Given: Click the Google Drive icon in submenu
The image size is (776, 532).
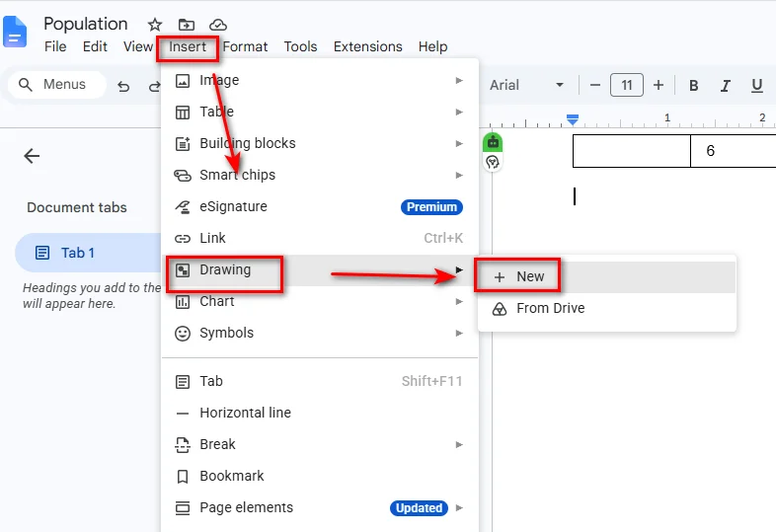Looking at the screenshot, I should pyautogui.click(x=500, y=309).
